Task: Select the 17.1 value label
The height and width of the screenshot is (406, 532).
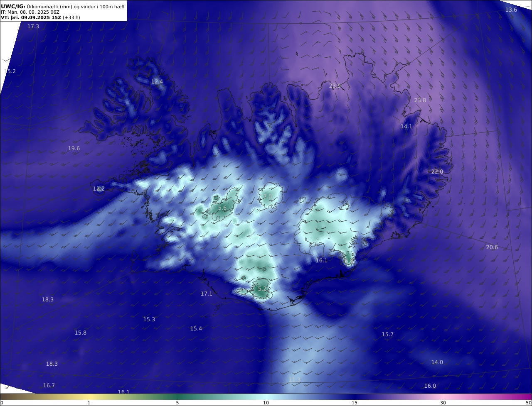Action: click(207, 293)
